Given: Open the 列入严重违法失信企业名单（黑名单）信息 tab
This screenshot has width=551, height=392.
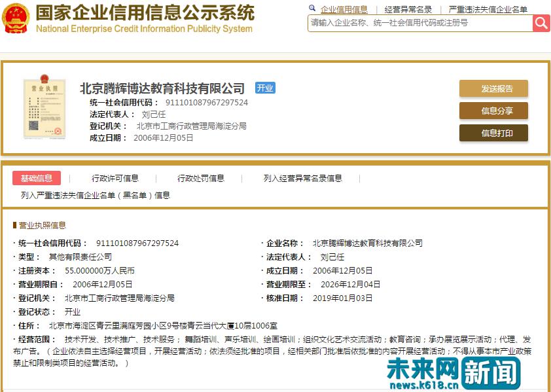Looking at the screenshot, I should click(96, 195).
